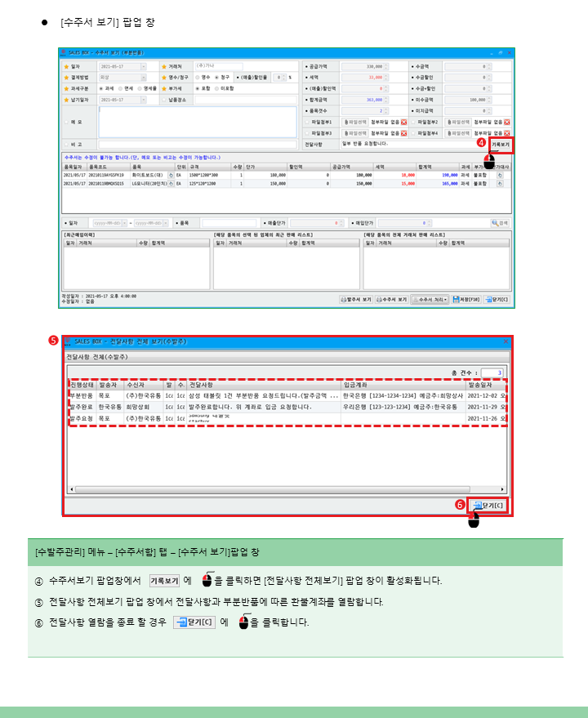Click the 납품장소 input field
Screen dimensions: 588x718
(246, 100)
